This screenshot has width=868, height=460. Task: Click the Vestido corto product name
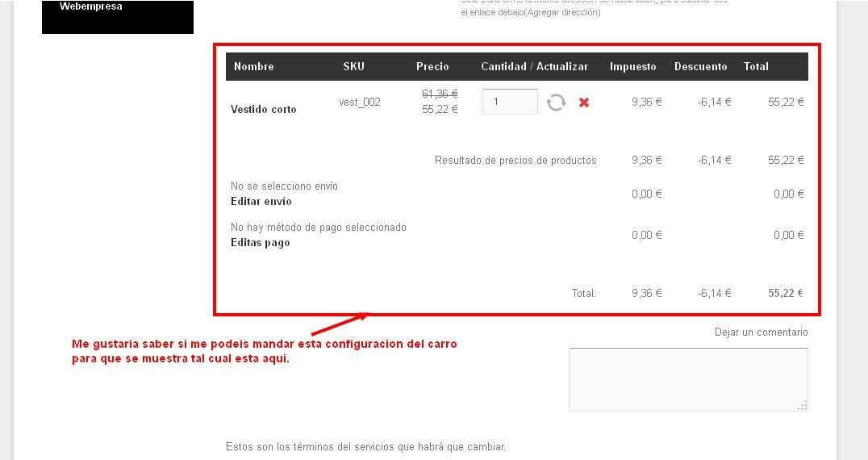(264, 109)
